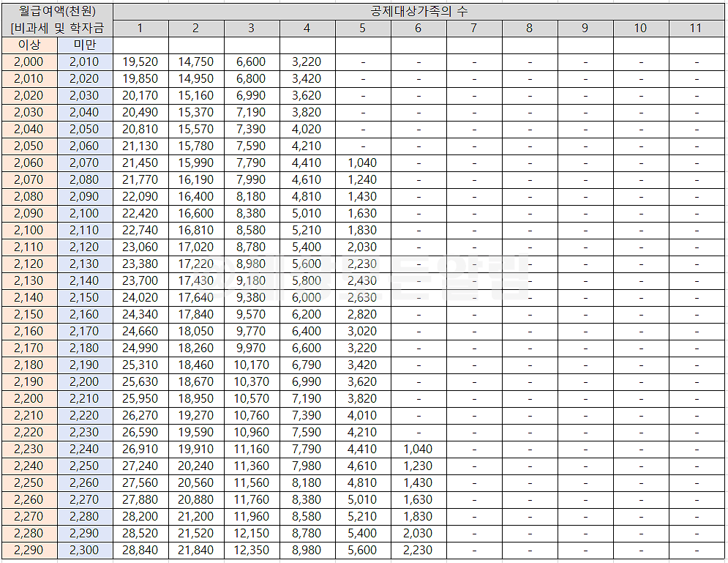Select the 24,020 cell
Image resolution: width=728 pixels, height=563 pixels.
tap(140, 298)
